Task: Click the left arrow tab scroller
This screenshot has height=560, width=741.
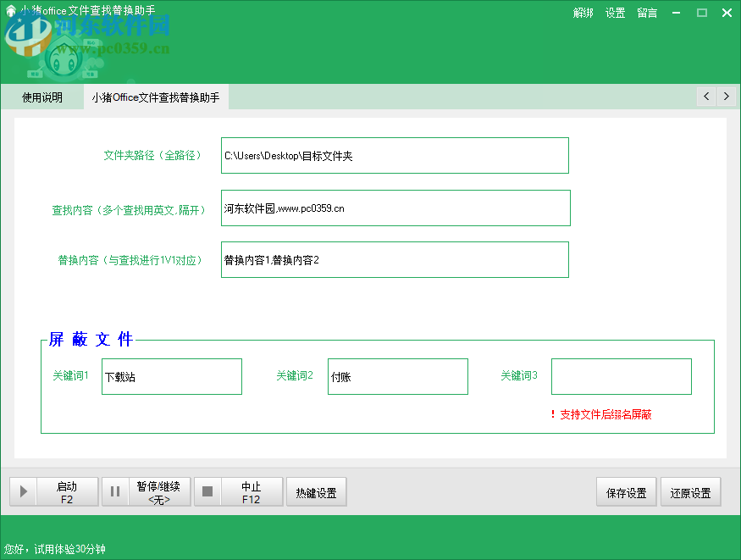Action: [x=705, y=97]
